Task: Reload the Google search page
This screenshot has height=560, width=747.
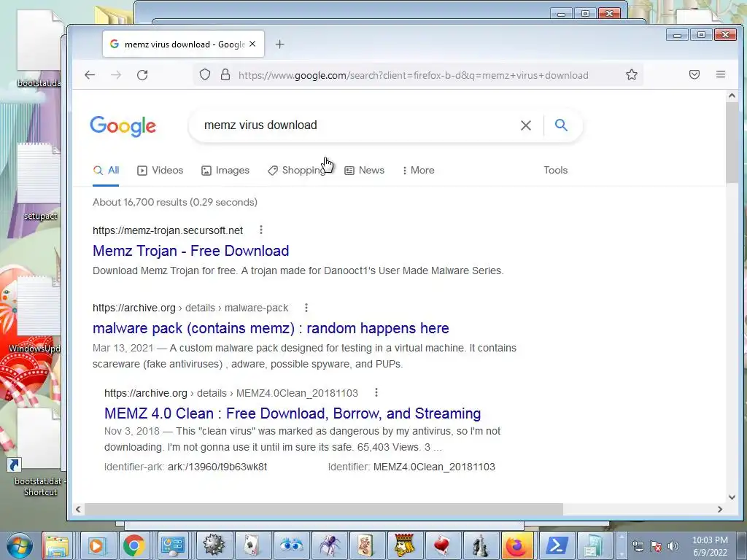Action: 142,75
